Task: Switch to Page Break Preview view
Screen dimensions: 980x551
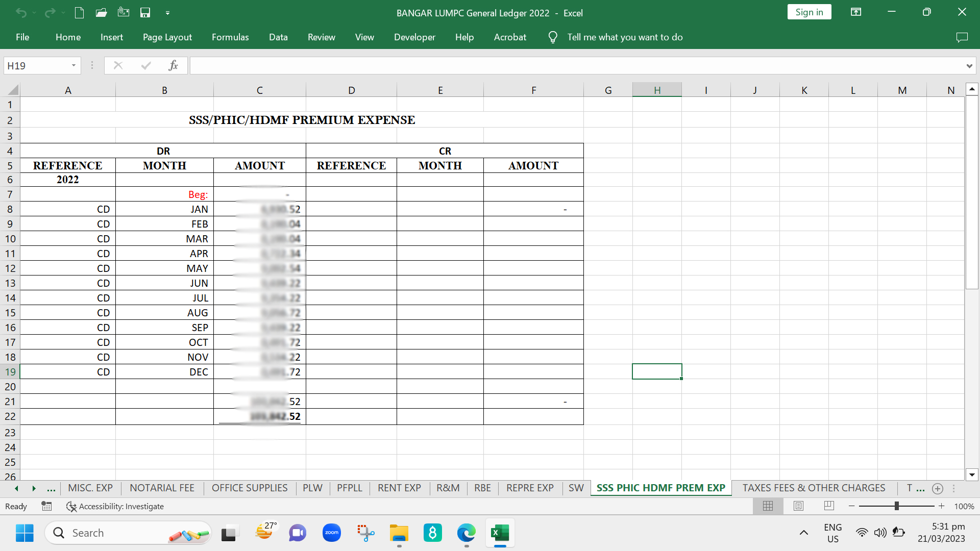Action: point(829,506)
